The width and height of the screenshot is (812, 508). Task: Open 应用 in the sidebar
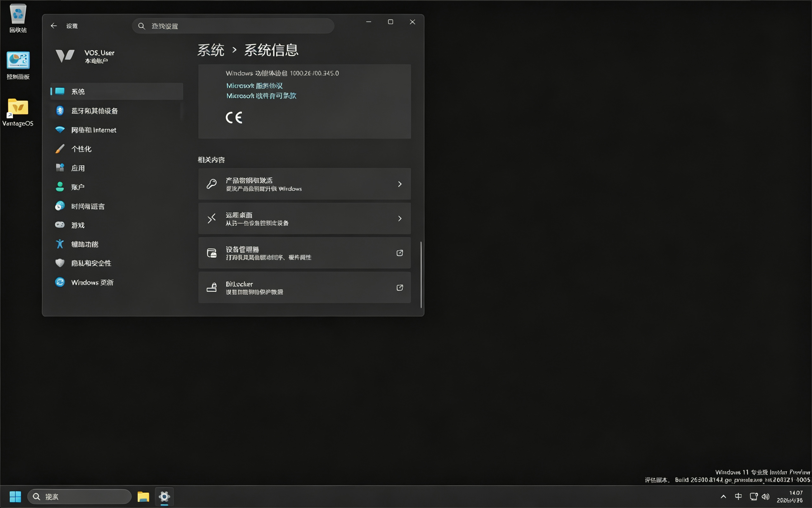(x=117, y=168)
